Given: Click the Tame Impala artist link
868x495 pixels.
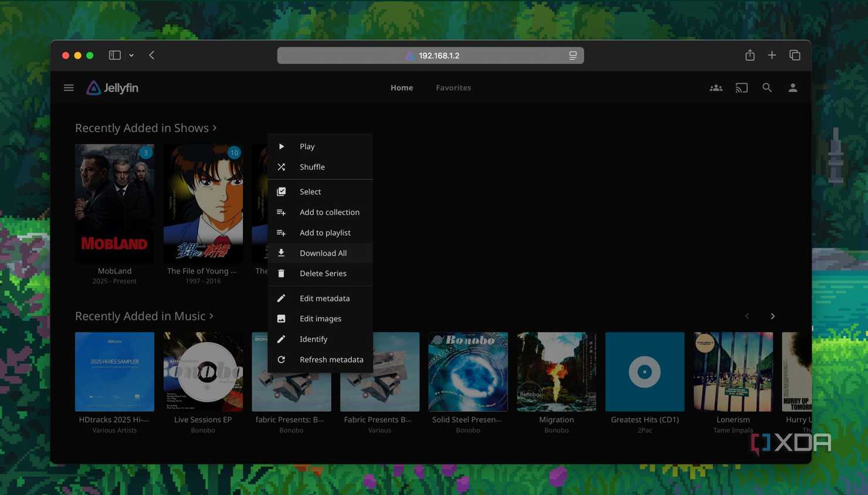Looking at the screenshot, I should (x=733, y=430).
